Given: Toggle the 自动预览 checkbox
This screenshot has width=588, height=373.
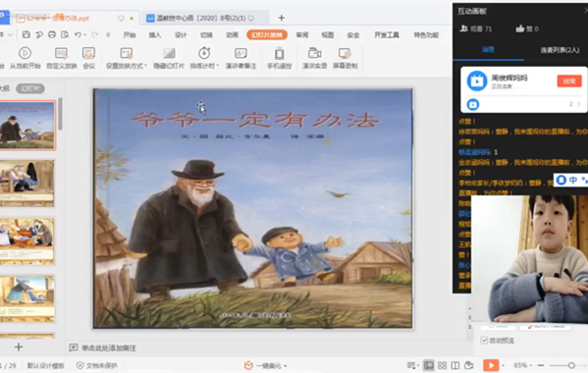Looking at the screenshot, I should tap(484, 341).
